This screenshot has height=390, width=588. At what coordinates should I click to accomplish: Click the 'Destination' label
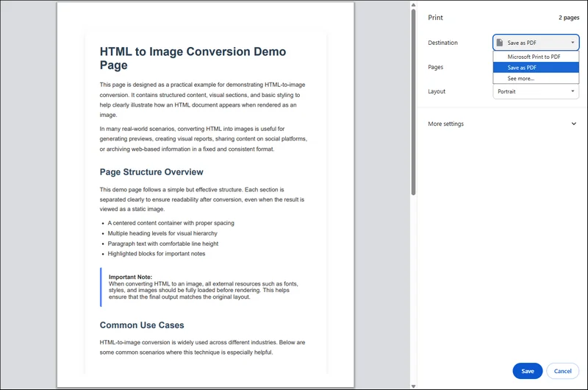(x=442, y=43)
